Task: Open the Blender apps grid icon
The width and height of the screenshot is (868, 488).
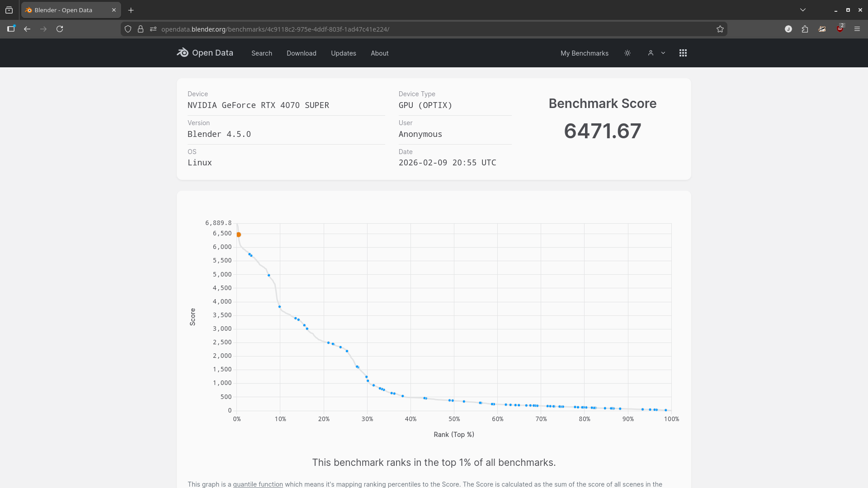Action: click(x=683, y=53)
